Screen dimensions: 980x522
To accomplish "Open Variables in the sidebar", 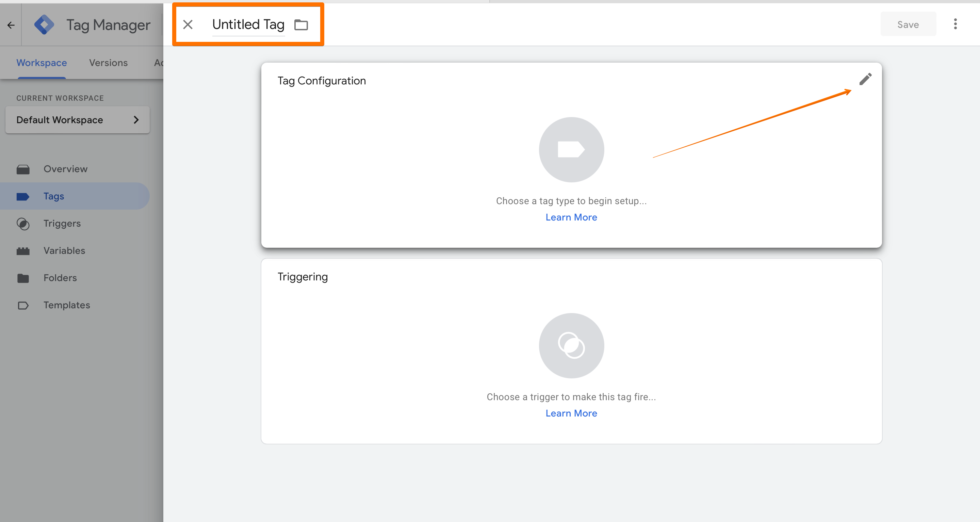I will (x=64, y=250).
